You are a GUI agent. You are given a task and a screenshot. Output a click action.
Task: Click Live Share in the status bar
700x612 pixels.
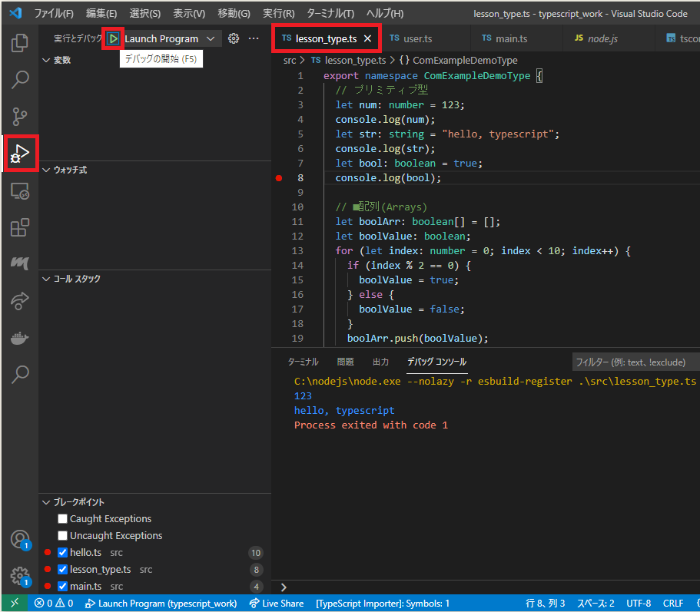click(276, 603)
